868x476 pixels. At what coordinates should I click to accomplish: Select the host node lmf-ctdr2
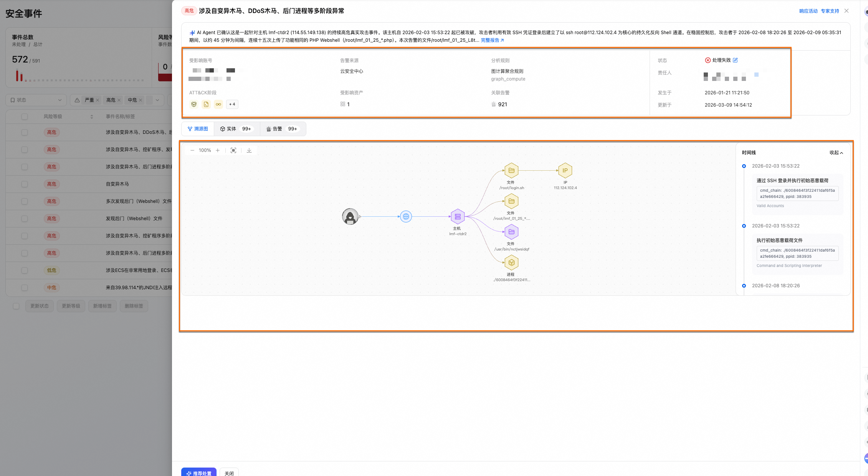point(458,217)
